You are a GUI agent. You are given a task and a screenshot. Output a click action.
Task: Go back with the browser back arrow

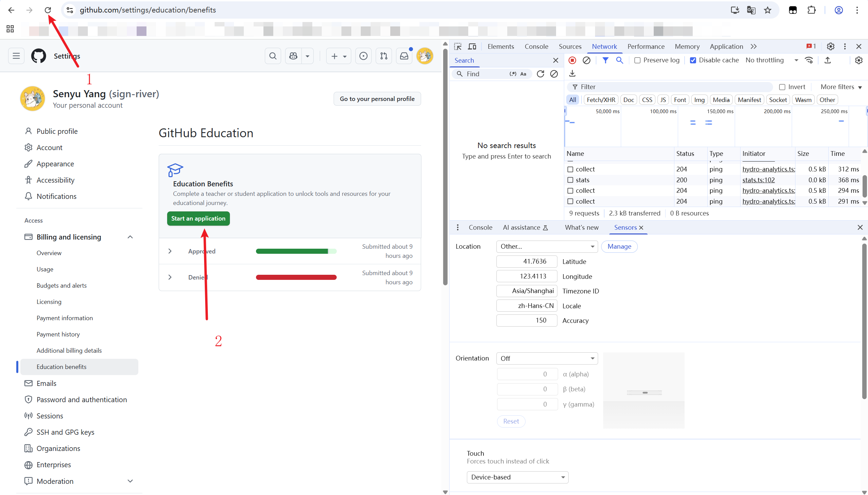click(11, 10)
